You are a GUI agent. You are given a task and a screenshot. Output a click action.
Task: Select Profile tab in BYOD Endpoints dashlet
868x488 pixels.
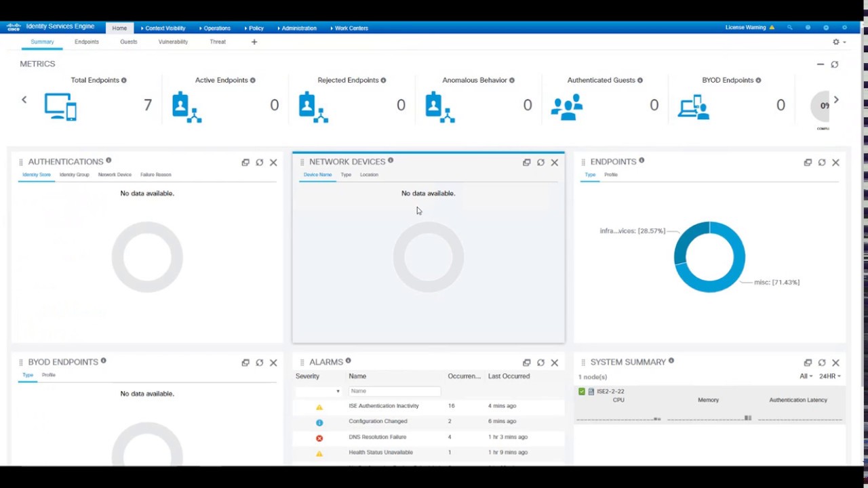pos(49,375)
